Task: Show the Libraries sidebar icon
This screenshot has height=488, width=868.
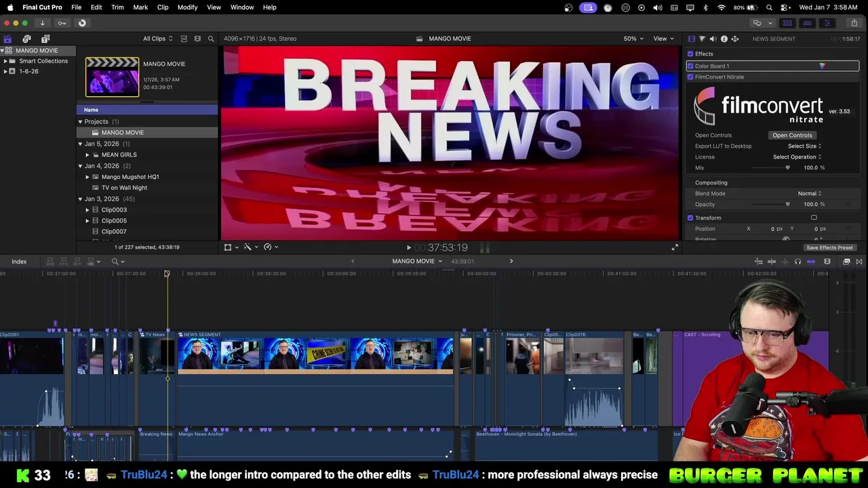Action: pos(7,39)
